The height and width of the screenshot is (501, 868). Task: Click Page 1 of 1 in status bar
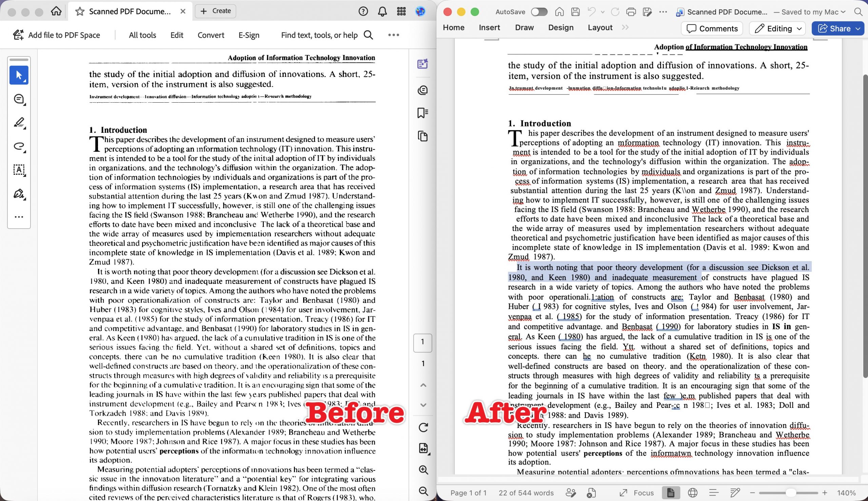point(468,493)
